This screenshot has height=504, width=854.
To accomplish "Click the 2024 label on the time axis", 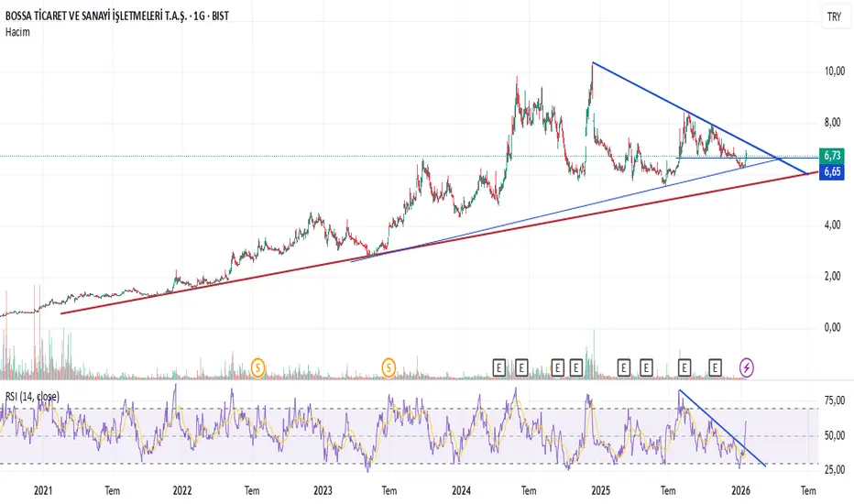I will tap(461, 491).
